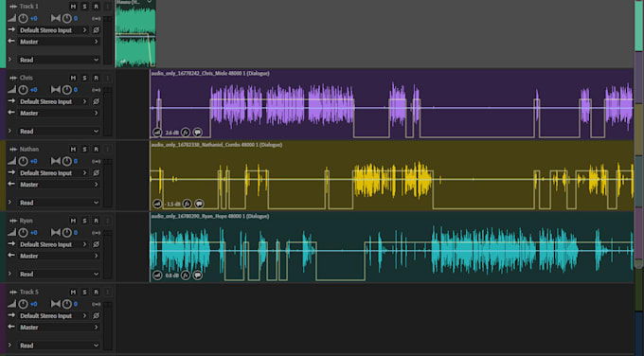This screenshot has height=356, width=644.
Task: Open Nathan track Master output dropdown
Action: click(59, 185)
